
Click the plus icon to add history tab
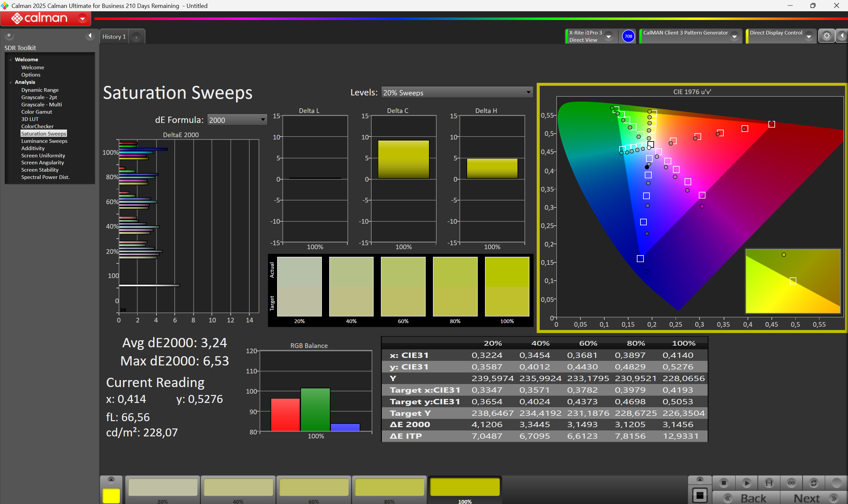coord(136,37)
